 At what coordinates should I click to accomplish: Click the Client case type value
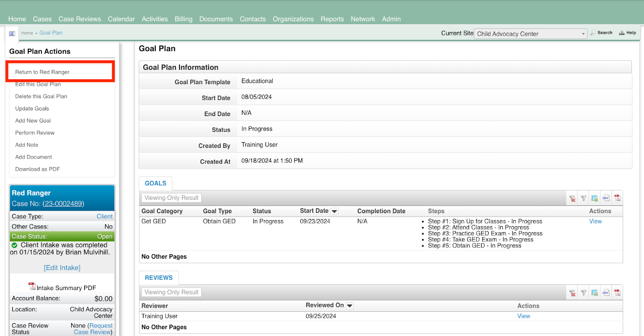pos(105,216)
